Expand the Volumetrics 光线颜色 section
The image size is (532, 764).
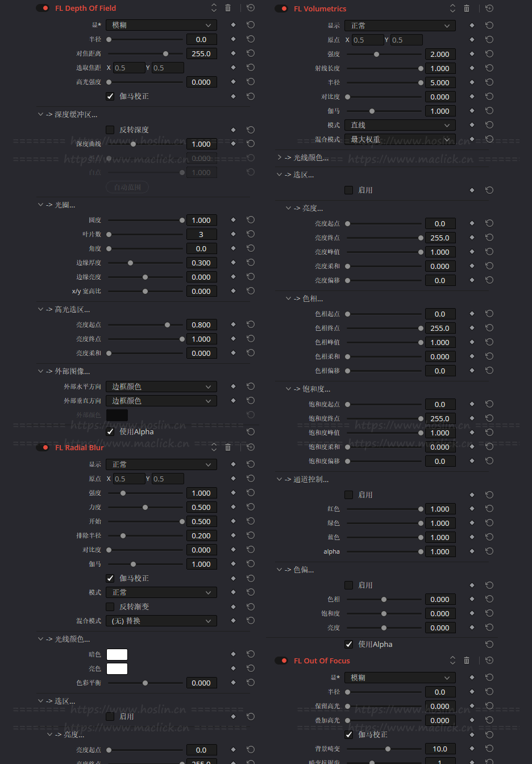tap(280, 157)
